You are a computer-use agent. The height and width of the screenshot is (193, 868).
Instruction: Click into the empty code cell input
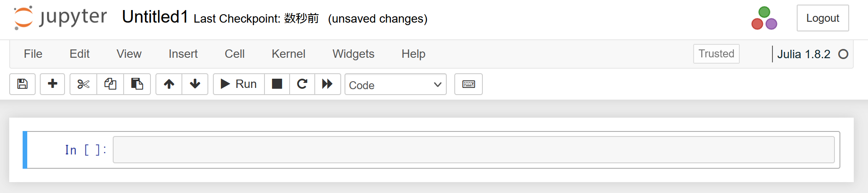474,149
